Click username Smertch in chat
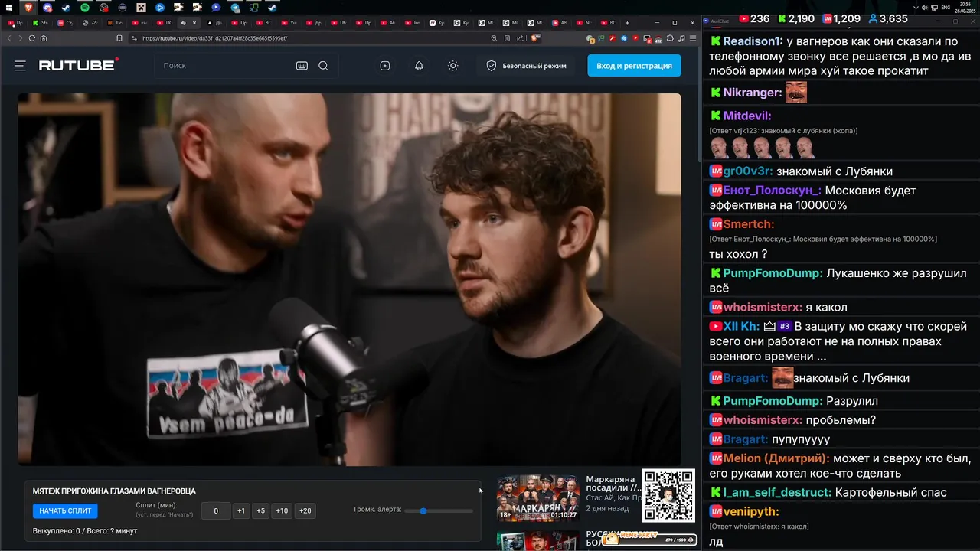The height and width of the screenshot is (551, 980). tap(748, 224)
